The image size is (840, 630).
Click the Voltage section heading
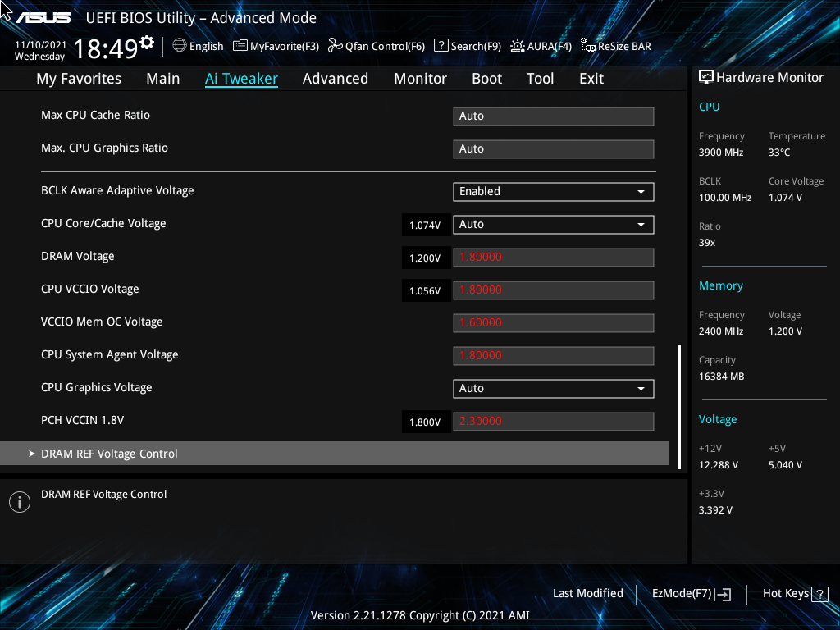[717, 419]
